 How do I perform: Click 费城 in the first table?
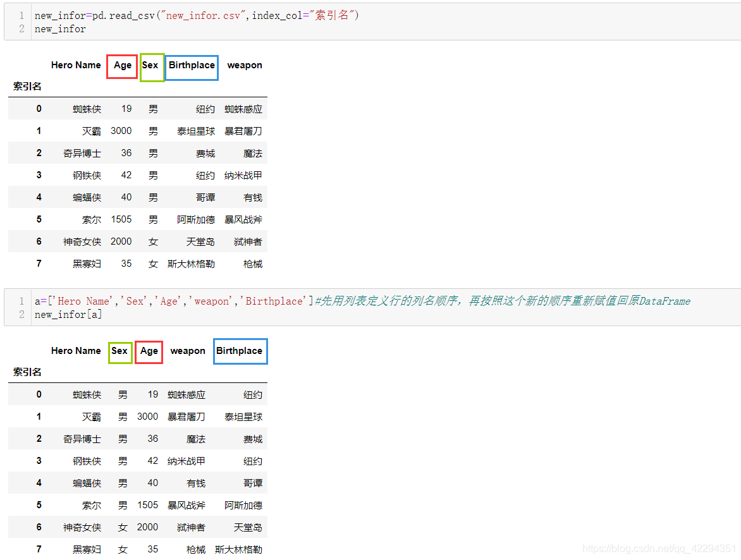click(x=205, y=153)
